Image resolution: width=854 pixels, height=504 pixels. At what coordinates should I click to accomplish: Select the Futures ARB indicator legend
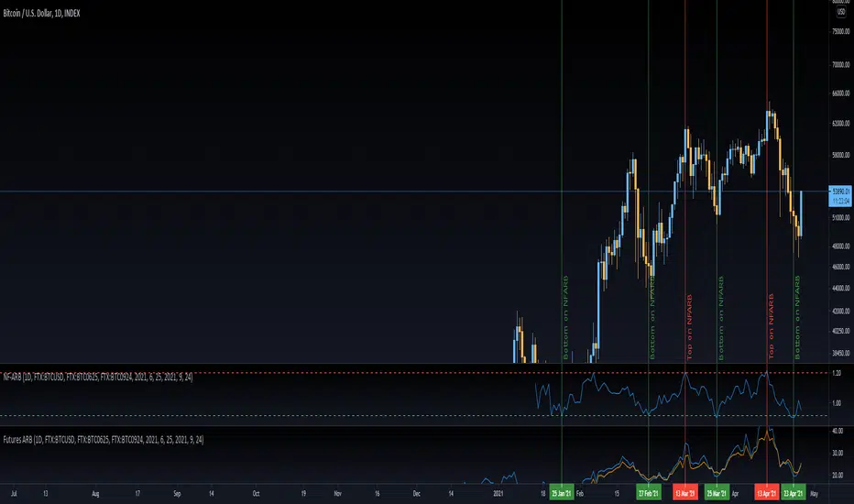tap(104, 440)
